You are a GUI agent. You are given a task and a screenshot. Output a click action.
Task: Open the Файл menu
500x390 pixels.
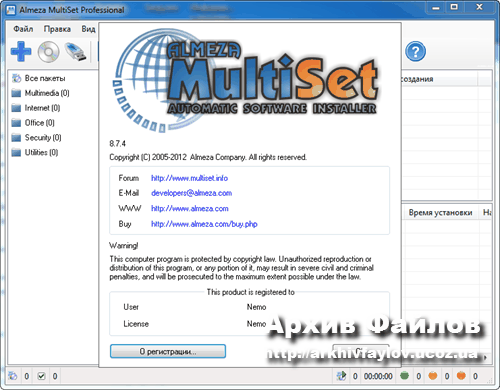click(23, 29)
